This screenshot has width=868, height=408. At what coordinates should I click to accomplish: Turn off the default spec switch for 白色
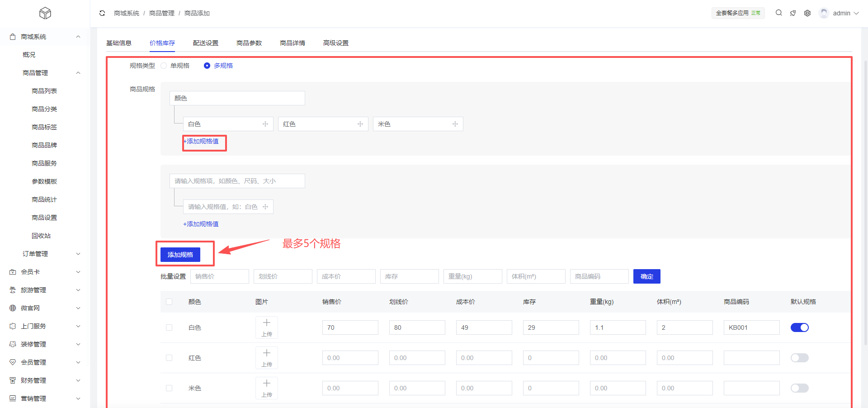(x=799, y=327)
